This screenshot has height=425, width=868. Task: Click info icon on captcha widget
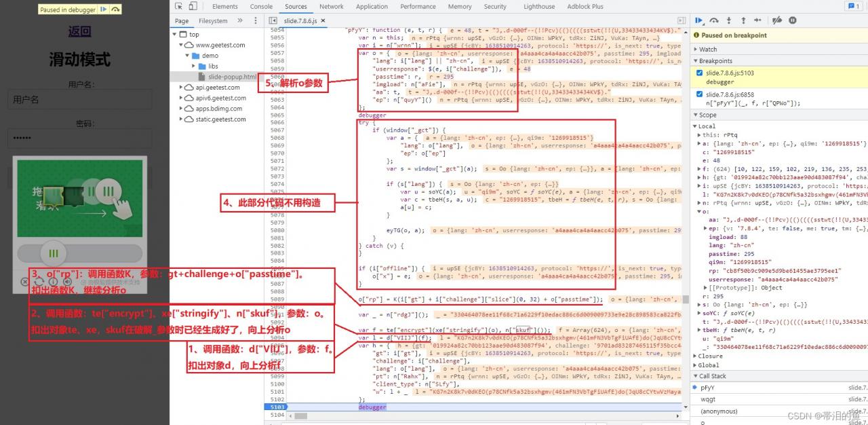pyautogui.click(x=52, y=281)
